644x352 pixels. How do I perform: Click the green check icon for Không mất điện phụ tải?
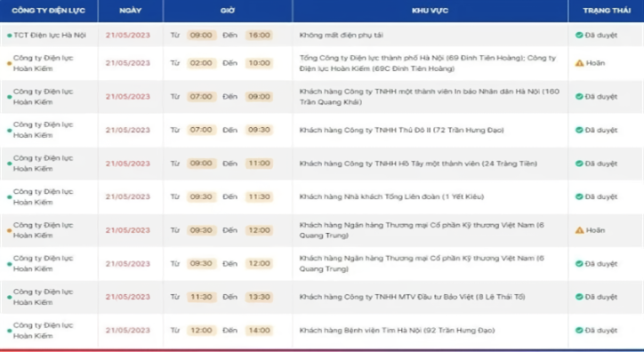tap(579, 36)
